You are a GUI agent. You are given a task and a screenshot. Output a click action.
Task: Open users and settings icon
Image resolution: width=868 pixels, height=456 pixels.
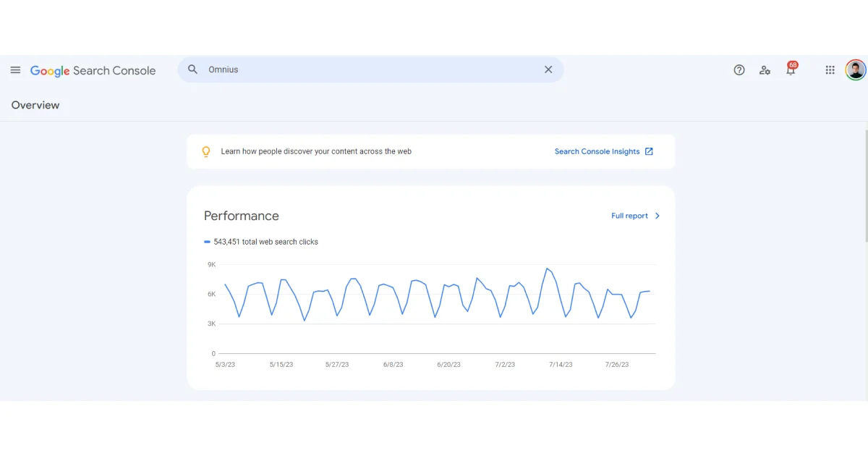(x=765, y=70)
